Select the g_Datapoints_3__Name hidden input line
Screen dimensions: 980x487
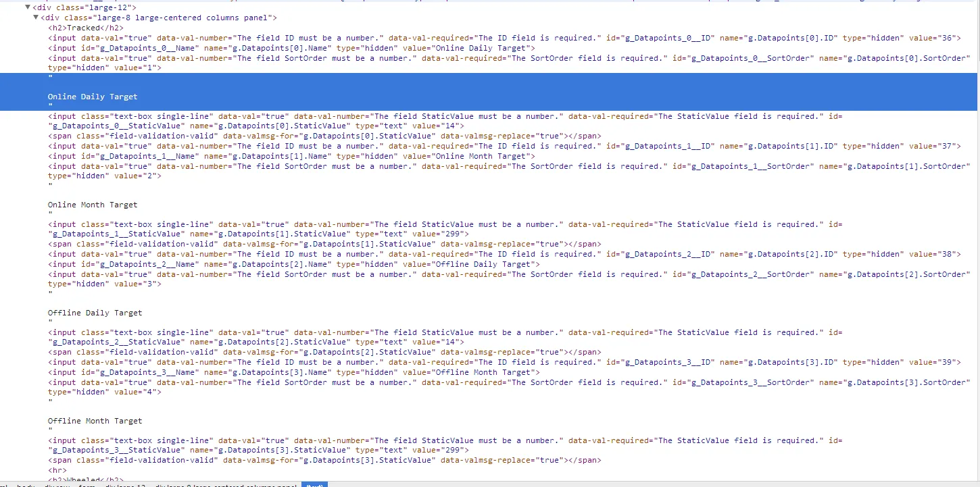click(x=294, y=372)
